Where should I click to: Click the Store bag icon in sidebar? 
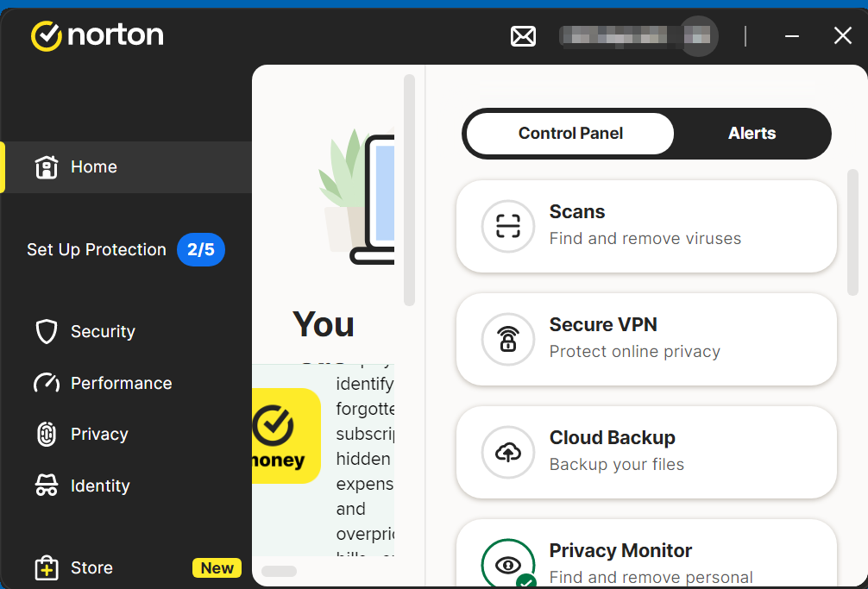pos(46,568)
